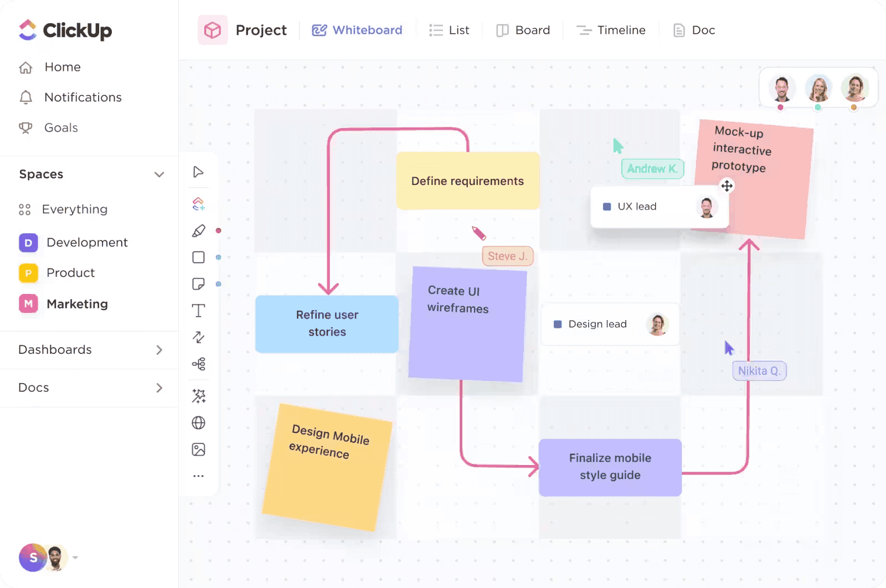Activate the AI magic wand tool

coord(198,396)
